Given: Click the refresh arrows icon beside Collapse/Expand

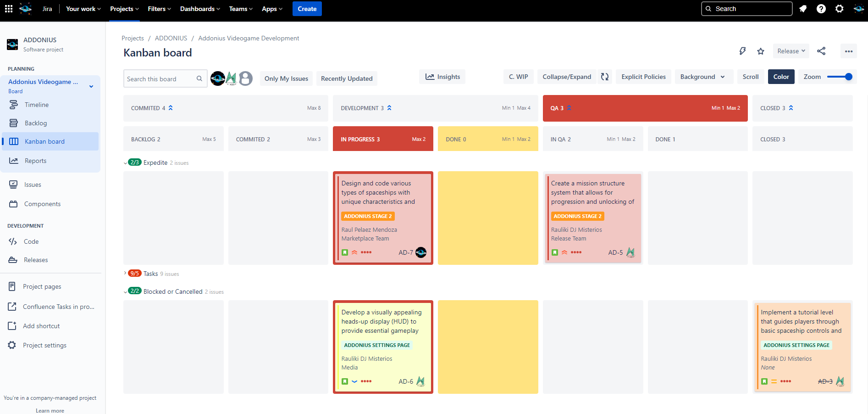Looking at the screenshot, I should (605, 77).
